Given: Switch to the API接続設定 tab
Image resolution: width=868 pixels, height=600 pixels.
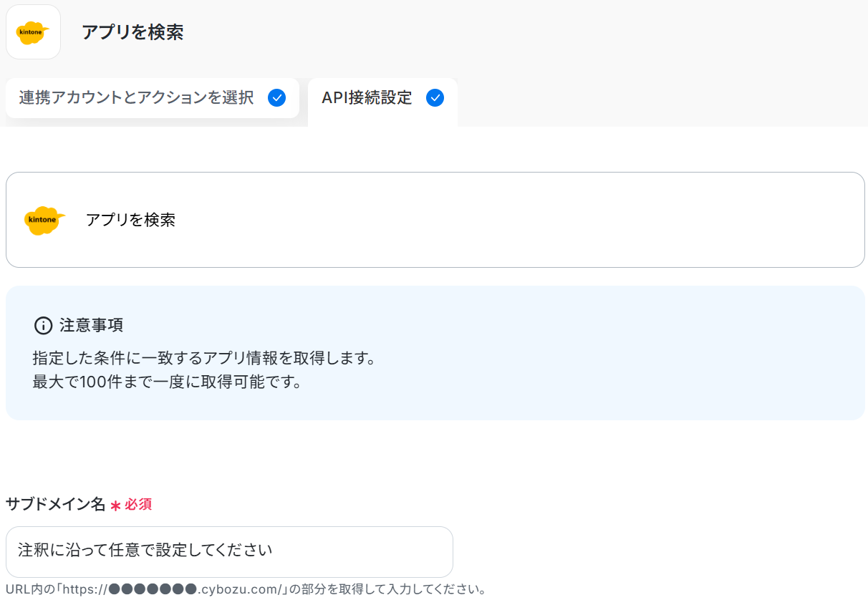Looking at the screenshot, I should pyautogui.click(x=367, y=98).
